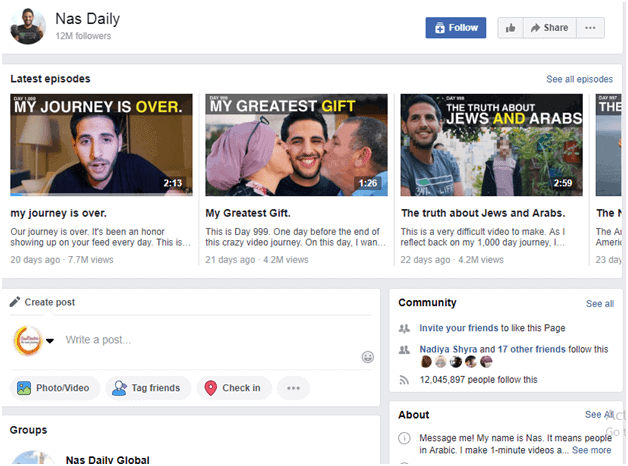This screenshot has width=628, height=466.
Task: Open the posting identity dropdown arrow
Action: (50, 341)
